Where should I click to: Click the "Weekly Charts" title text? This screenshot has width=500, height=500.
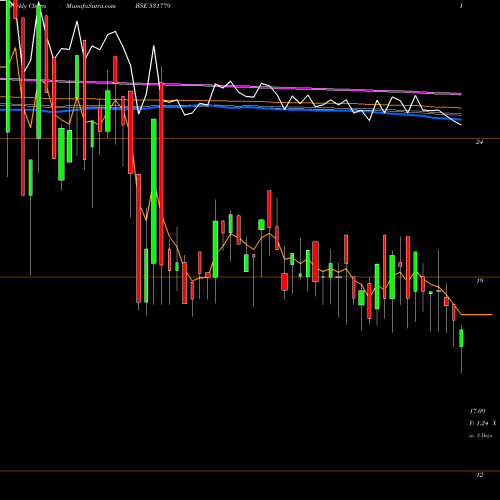pos(28,6)
